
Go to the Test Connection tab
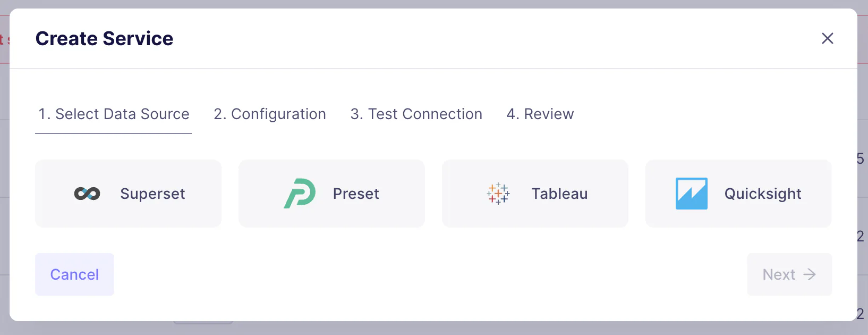point(416,114)
